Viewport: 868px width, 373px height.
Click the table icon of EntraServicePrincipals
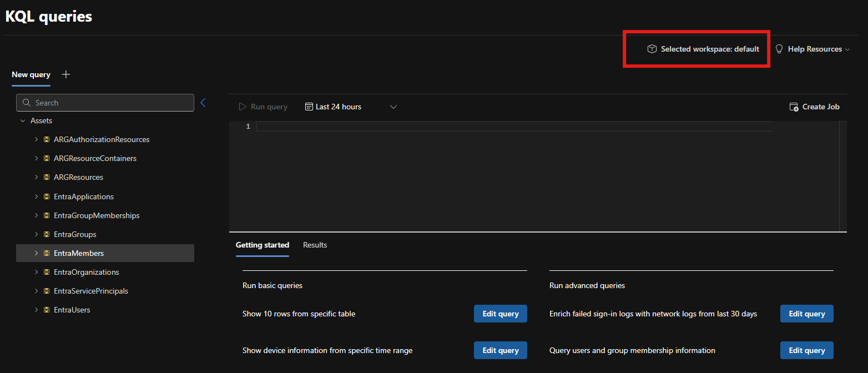47,291
